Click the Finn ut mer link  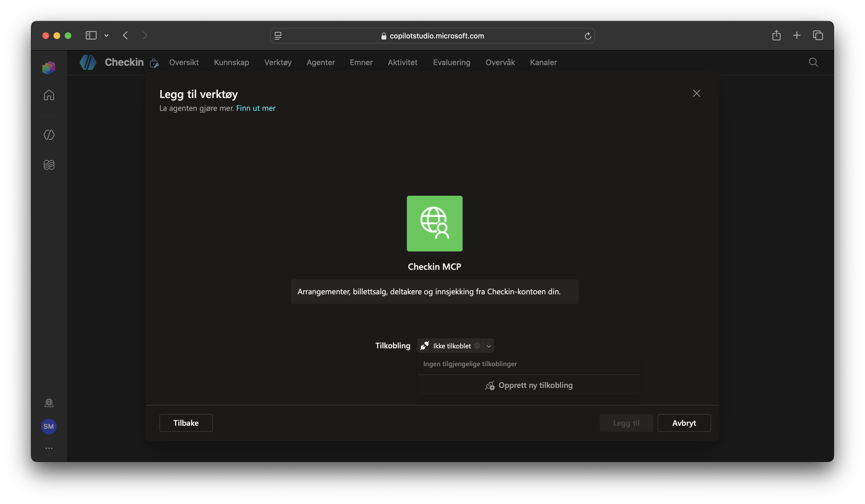(256, 108)
